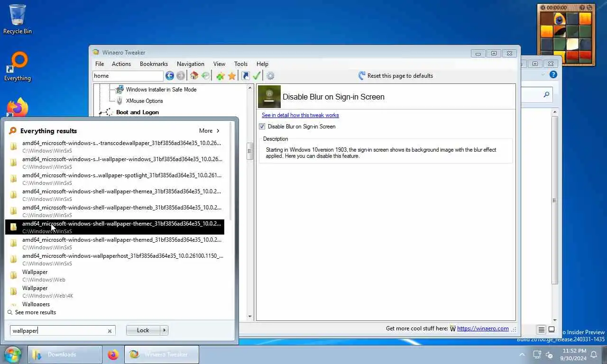The height and width of the screenshot is (364, 607).
Task: Click the puzzle gadget question mark icon
Action: pyautogui.click(x=583, y=8)
